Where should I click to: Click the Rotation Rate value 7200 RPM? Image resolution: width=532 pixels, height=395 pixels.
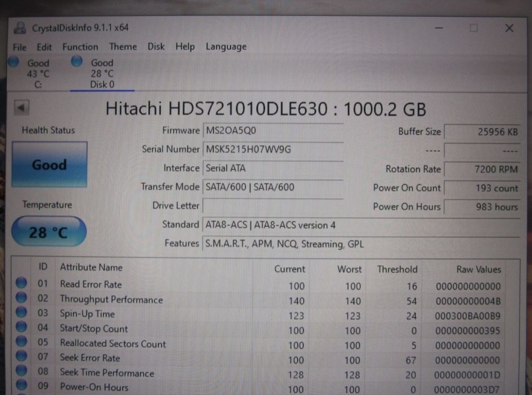click(482, 169)
